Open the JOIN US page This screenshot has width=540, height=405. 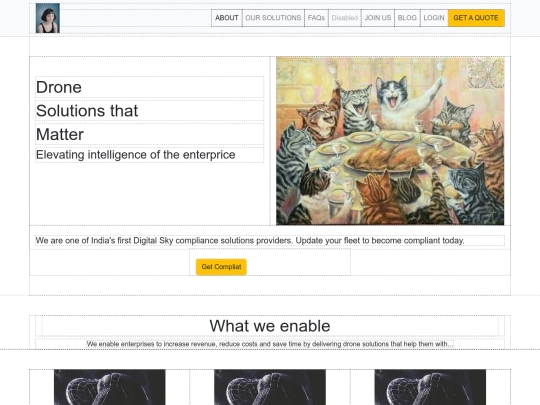coord(378,18)
